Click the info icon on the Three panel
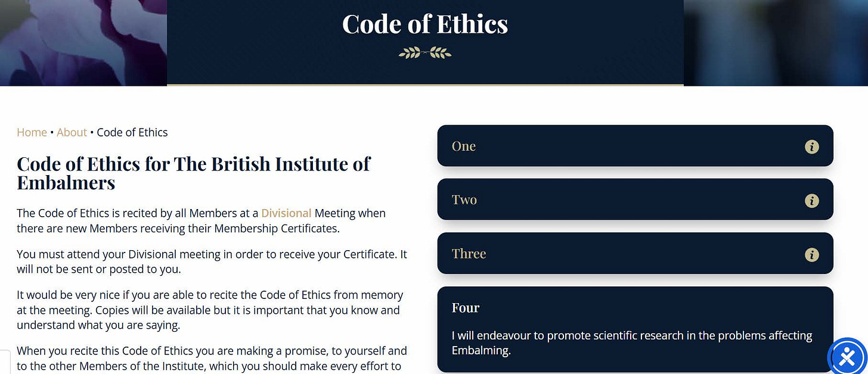Image resolution: width=868 pixels, height=374 pixels. [x=811, y=255]
